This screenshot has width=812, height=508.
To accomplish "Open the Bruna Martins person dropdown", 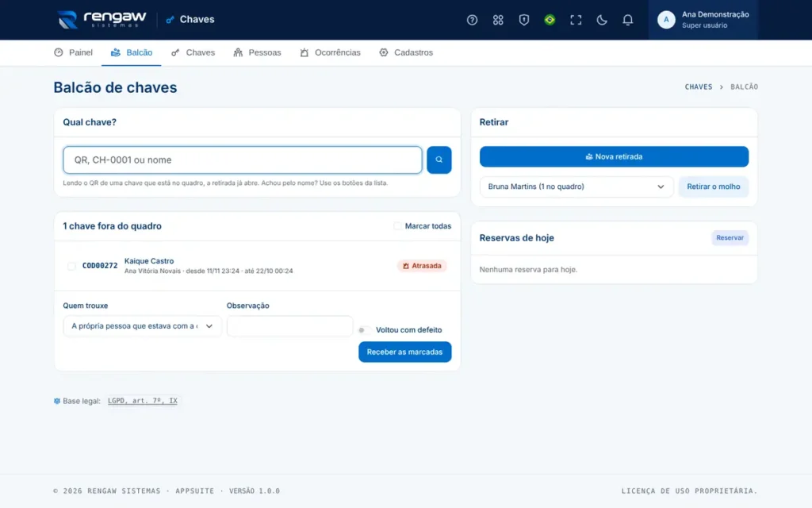I will [576, 187].
